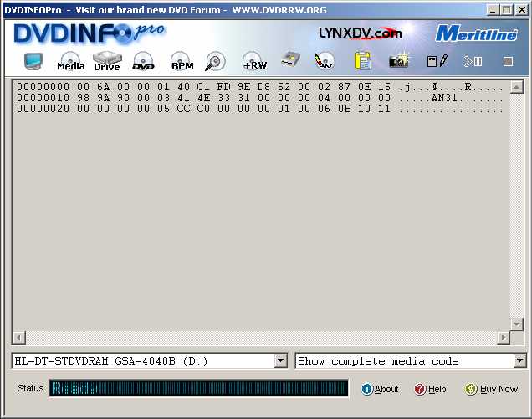Click the window title bar text WWW.DVDRRW.ORG
The image size is (532, 419).
[279, 10]
